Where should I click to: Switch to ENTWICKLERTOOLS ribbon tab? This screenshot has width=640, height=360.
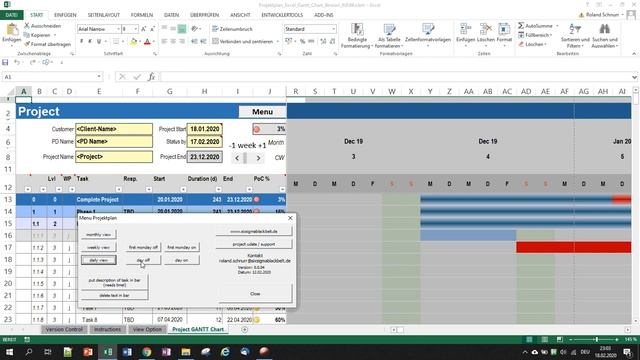tap(282, 15)
